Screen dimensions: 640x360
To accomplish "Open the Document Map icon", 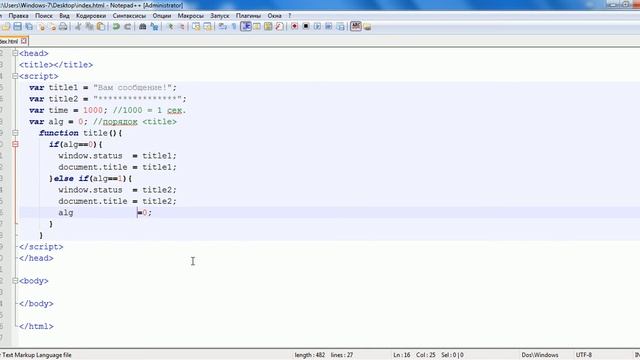I will coord(268,27).
